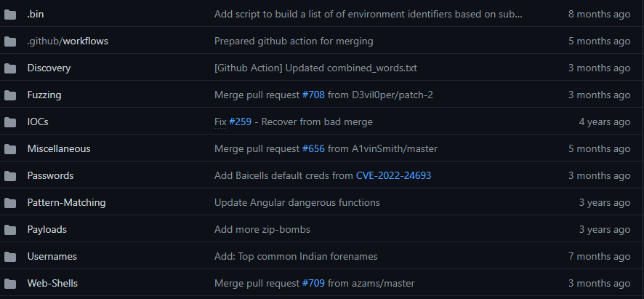Click the folder icon beside .bin
The height and width of the screenshot is (299, 644).
click(x=10, y=14)
